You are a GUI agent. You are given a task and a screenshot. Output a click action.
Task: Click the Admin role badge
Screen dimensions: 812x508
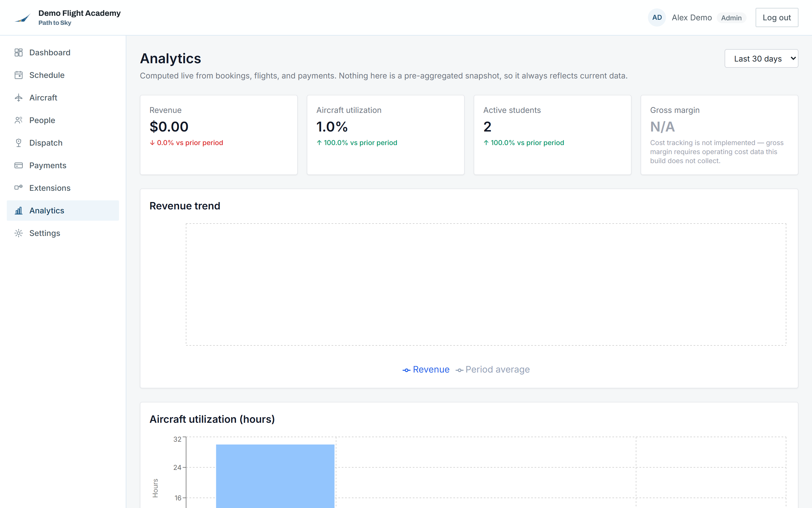[731, 18]
